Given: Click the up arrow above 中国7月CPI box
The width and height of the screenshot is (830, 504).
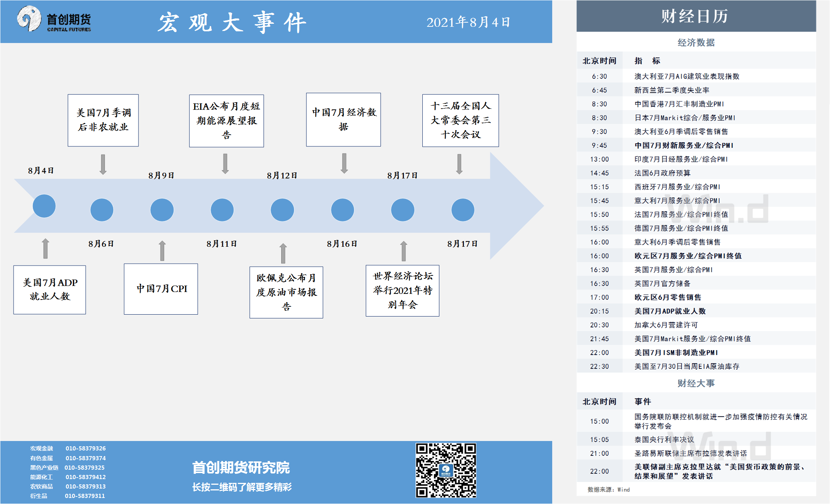Looking at the screenshot, I should pyautogui.click(x=162, y=251).
